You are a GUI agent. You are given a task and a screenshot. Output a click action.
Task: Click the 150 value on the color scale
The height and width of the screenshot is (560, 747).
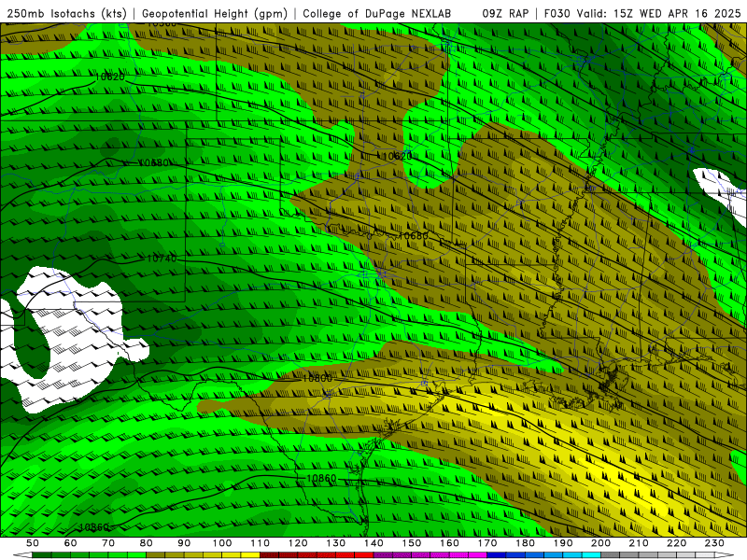point(412,543)
